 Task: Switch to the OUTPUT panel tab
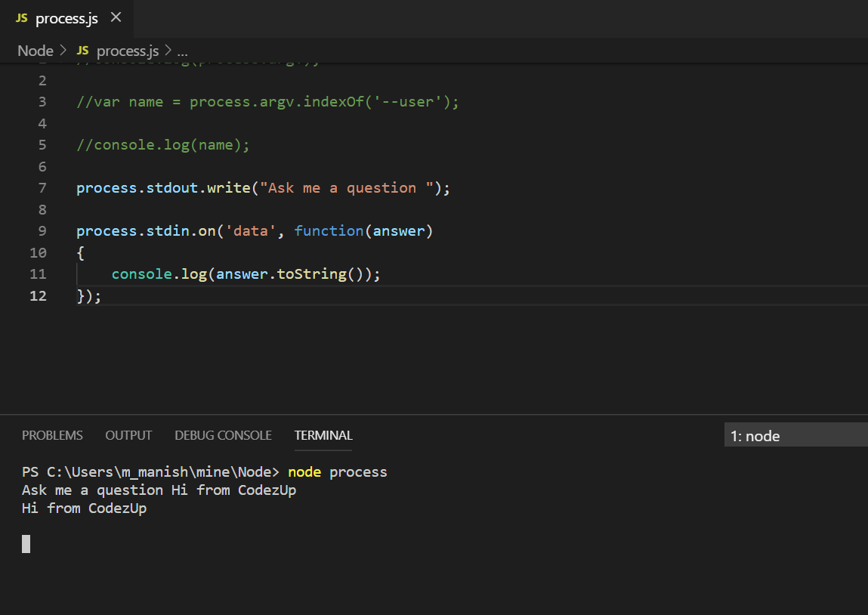128,435
